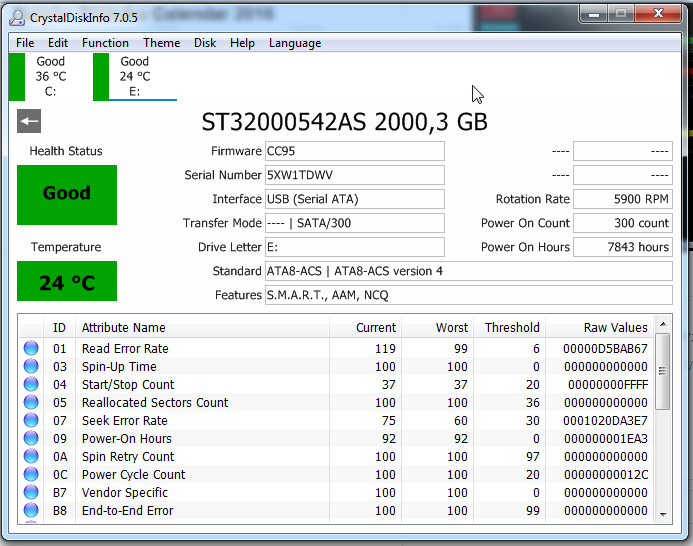Click the status orb beside Reallocated Sectors Count
This screenshot has height=546, width=693.
(x=31, y=402)
